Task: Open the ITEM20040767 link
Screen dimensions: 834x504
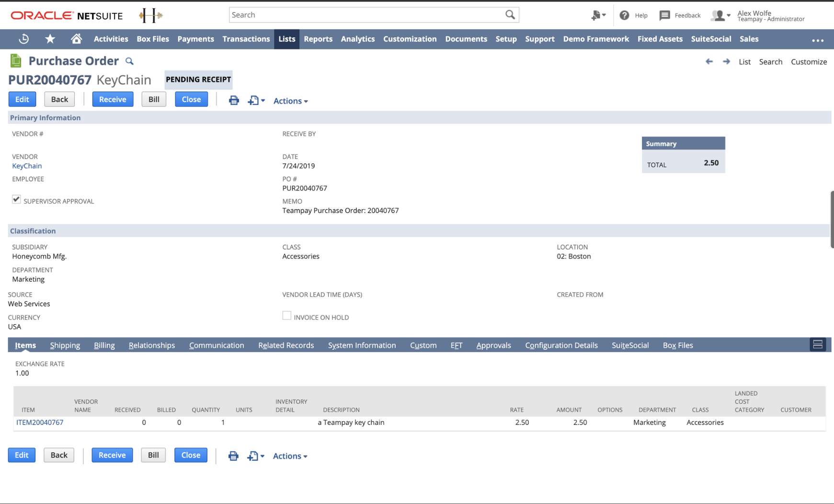Action: [x=40, y=422]
